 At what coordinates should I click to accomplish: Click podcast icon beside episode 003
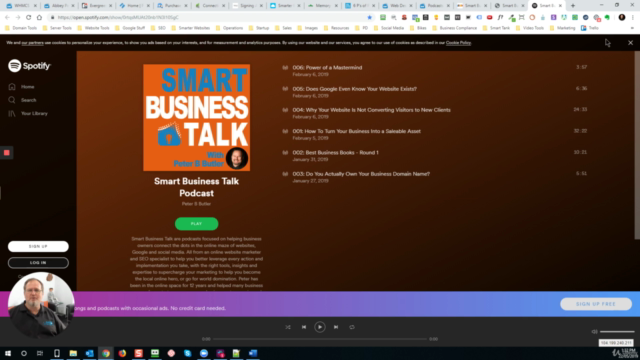(x=285, y=174)
